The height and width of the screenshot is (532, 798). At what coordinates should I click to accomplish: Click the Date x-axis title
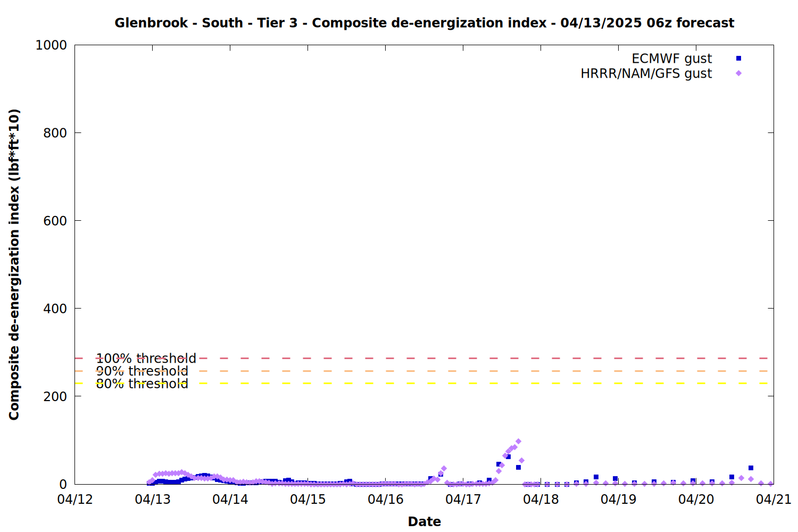coord(425,521)
